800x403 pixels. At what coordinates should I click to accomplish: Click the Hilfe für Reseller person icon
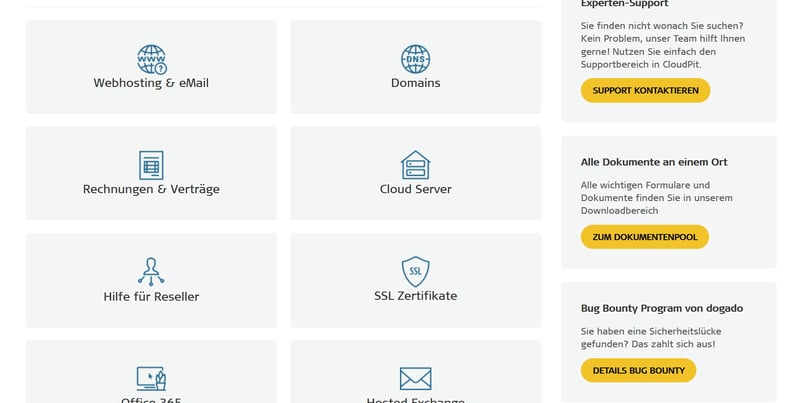pos(151,271)
